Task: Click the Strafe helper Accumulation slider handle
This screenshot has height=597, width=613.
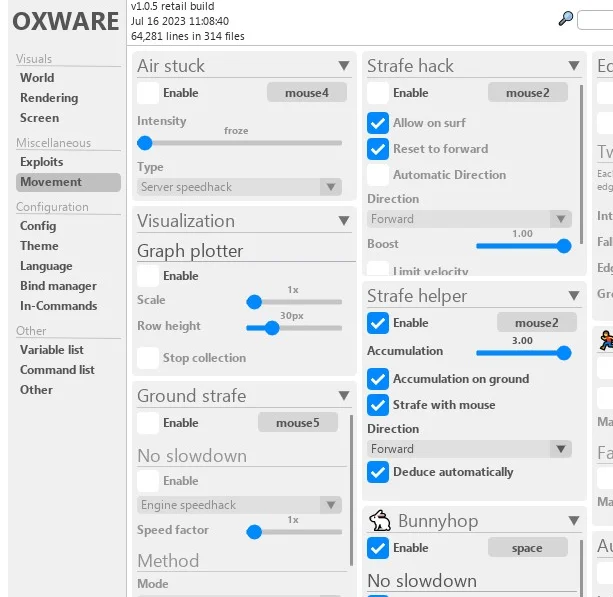Action: [563, 352]
